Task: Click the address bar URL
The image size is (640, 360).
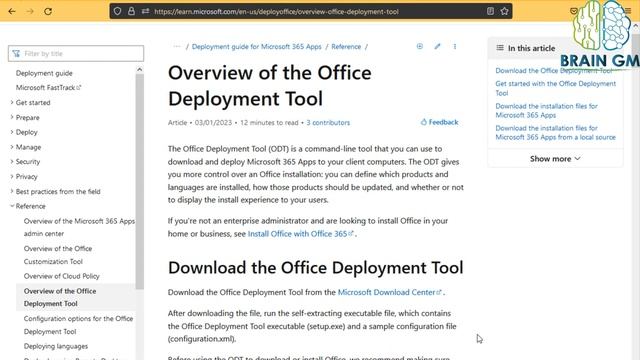Action: pyautogui.click(x=276, y=11)
